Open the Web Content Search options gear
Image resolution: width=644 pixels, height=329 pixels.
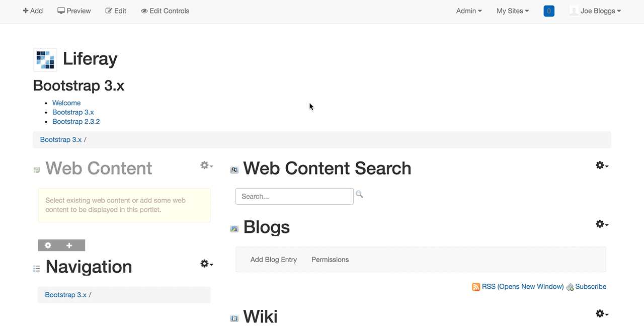click(600, 165)
